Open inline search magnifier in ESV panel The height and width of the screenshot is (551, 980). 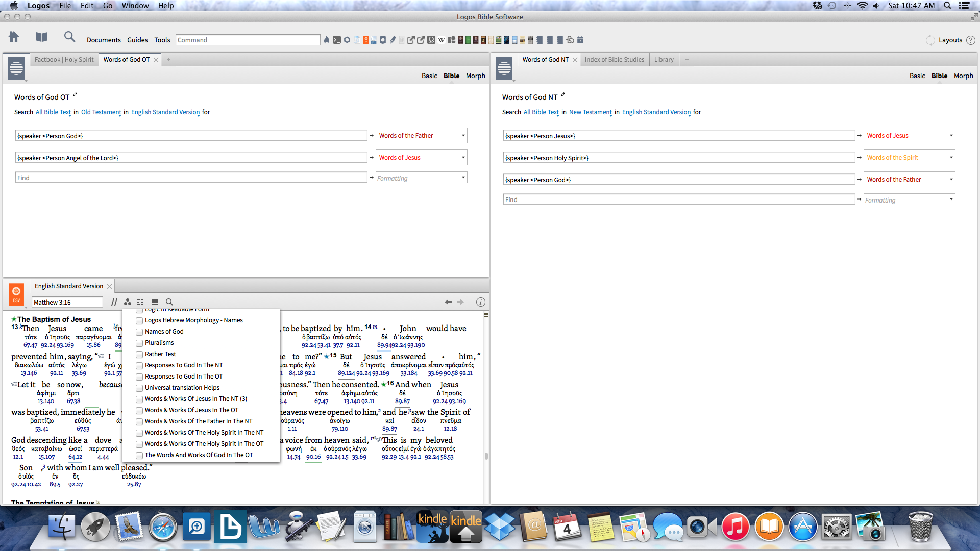(169, 302)
